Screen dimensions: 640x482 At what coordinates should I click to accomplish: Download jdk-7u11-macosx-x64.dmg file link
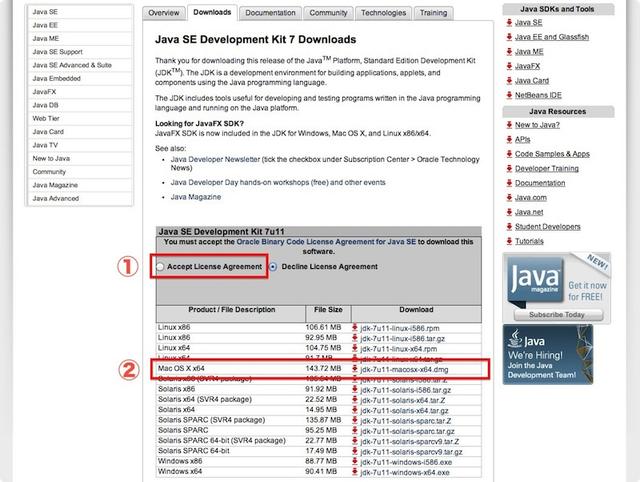click(x=404, y=370)
